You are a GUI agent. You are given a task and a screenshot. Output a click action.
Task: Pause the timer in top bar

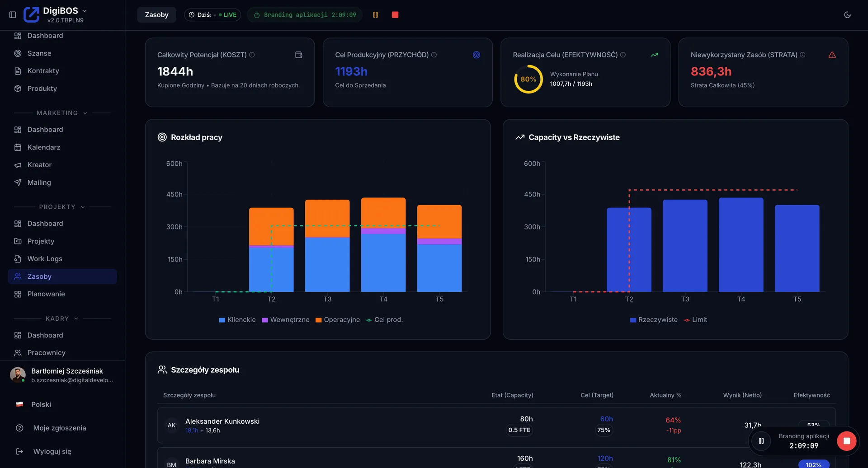375,15
